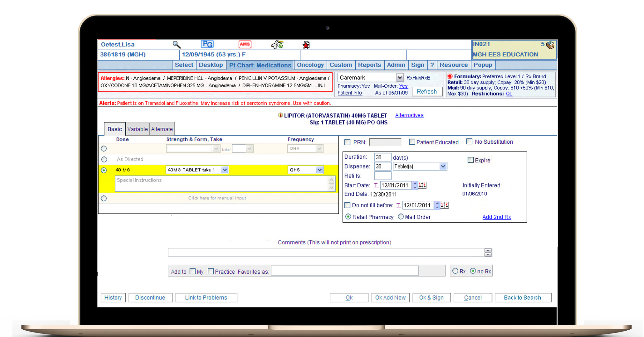Open calendar picker next to Start Date
Image resolution: width=644 pixels, height=337 pixels.
click(422, 185)
